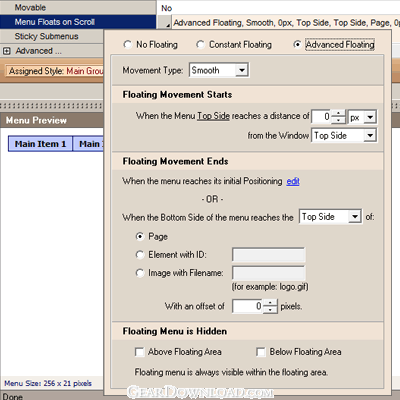Choose the Constant Floating option
The width and height of the screenshot is (400, 400).
200,44
